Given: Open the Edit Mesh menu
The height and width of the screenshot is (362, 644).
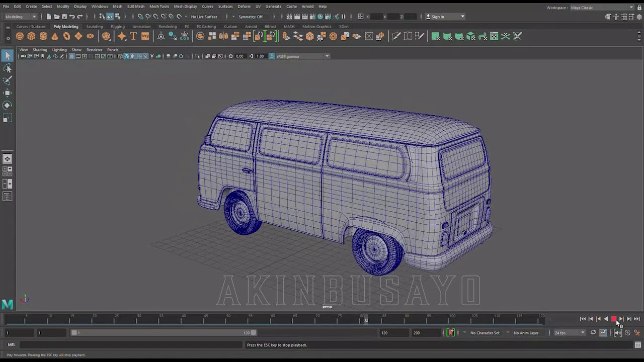Looking at the screenshot, I should (136, 7).
